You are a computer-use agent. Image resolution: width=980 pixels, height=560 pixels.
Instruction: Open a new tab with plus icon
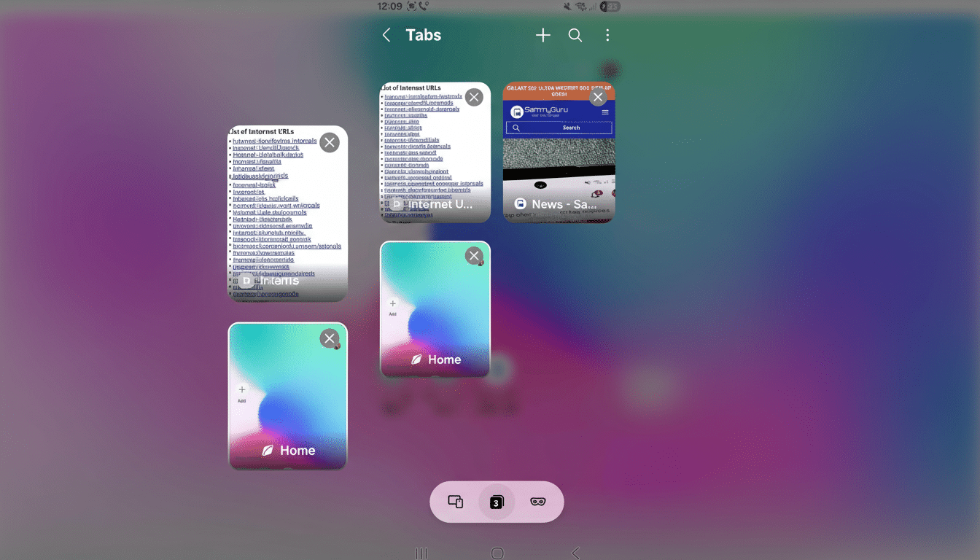click(x=542, y=35)
